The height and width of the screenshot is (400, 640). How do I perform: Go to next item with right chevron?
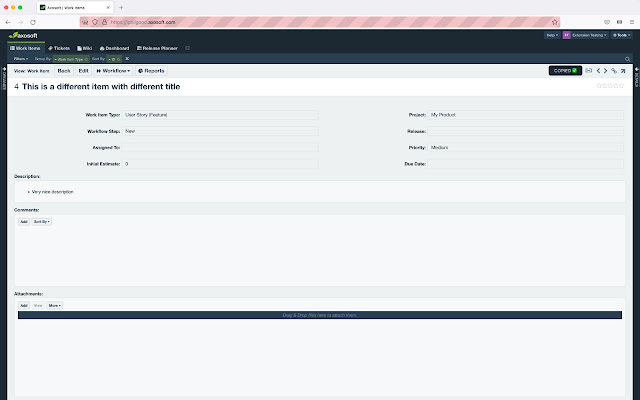pos(606,71)
